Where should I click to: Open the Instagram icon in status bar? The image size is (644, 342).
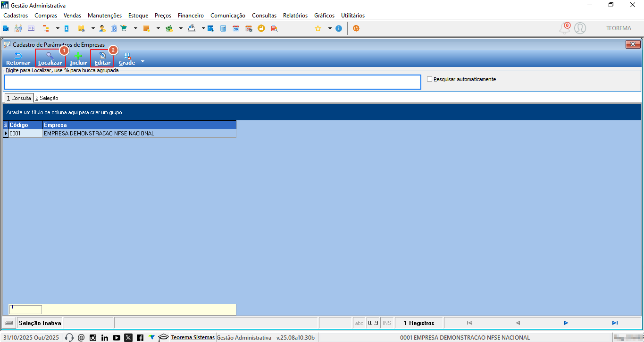click(x=93, y=337)
